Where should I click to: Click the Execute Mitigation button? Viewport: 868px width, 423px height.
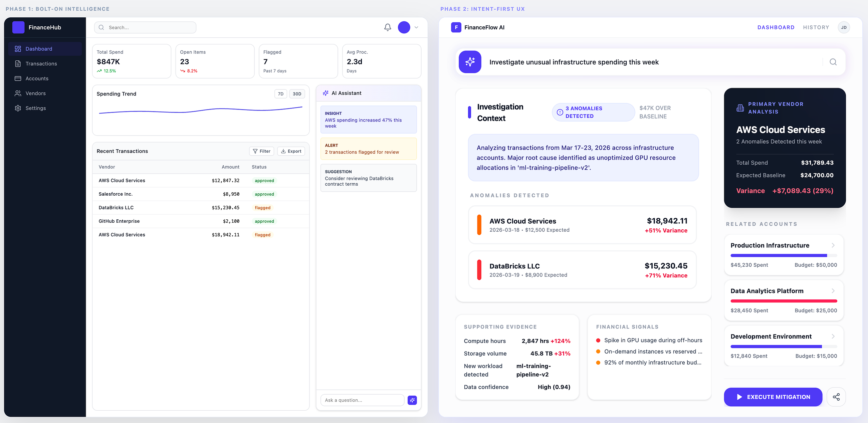pyautogui.click(x=773, y=397)
